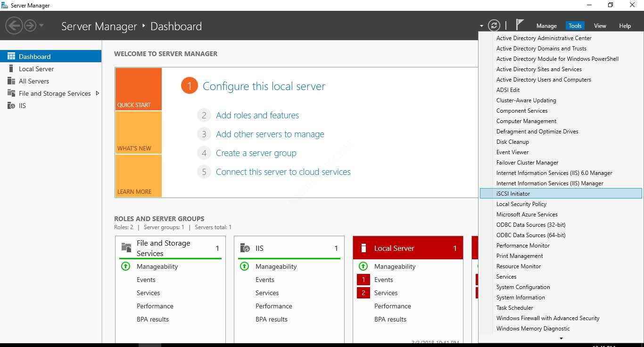Click the red Services count badge 2
The width and height of the screenshot is (644, 347).
(363, 293)
